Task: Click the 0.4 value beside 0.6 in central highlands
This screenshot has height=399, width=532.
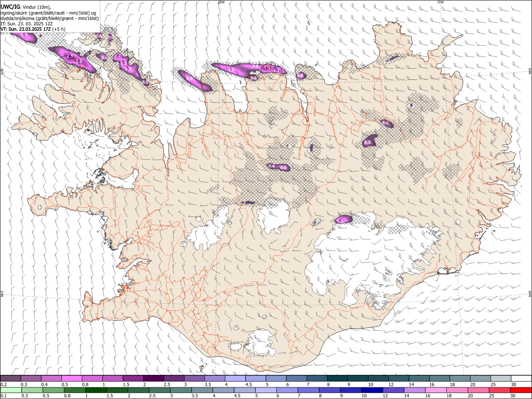Action: (x=271, y=166)
